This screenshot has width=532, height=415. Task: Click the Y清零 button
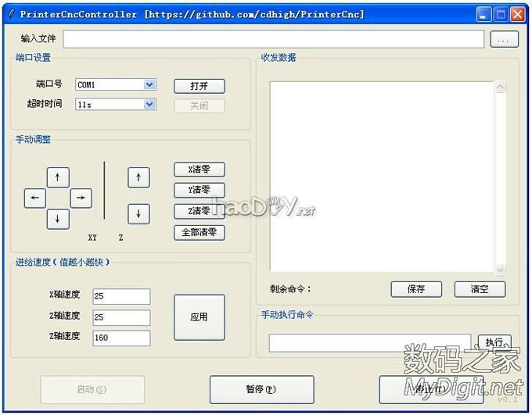click(199, 190)
